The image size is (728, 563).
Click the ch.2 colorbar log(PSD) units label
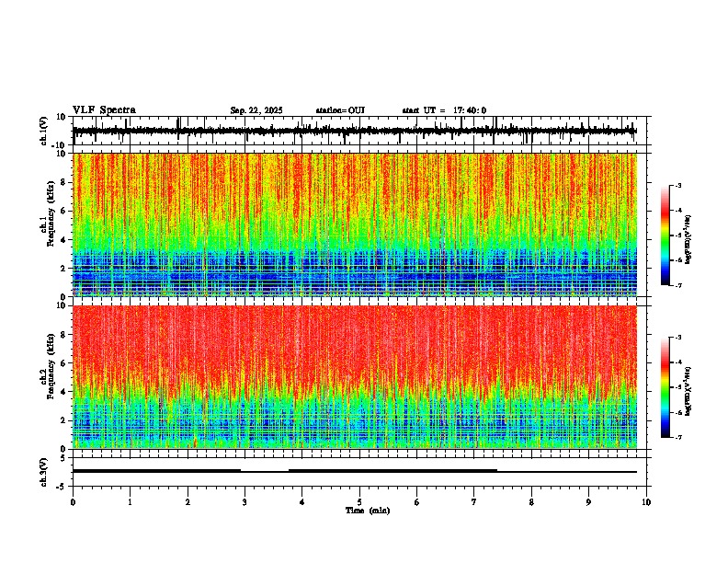(x=688, y=392)
